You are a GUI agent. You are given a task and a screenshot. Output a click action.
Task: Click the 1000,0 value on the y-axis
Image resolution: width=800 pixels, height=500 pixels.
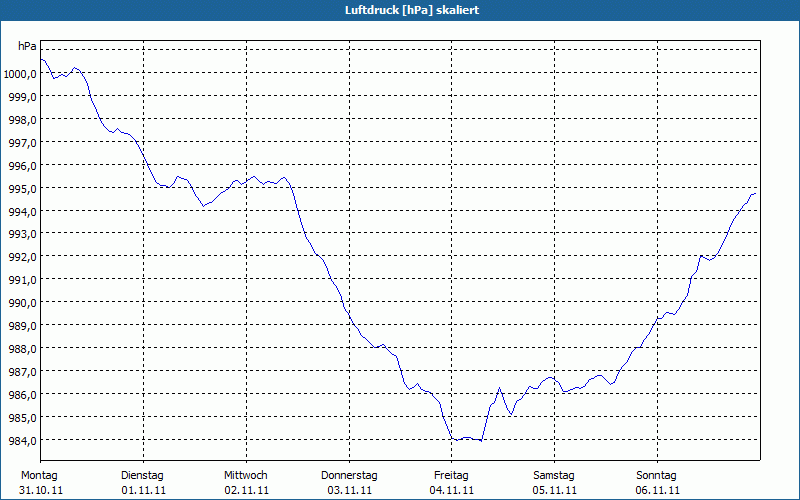20,74
